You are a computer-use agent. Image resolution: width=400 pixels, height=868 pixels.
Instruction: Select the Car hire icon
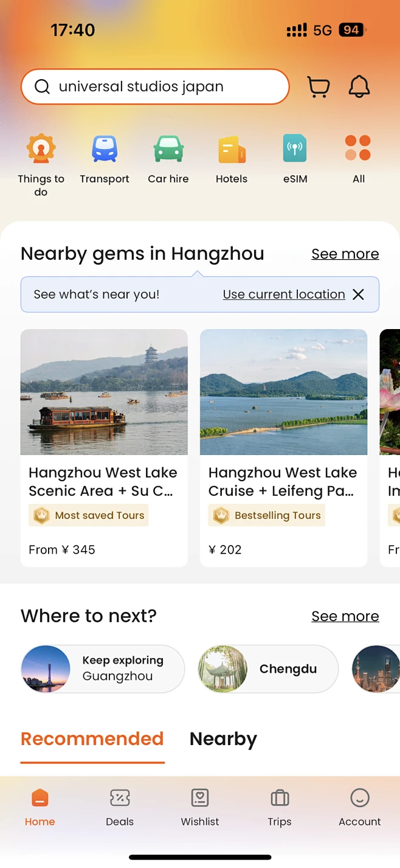click(x=168, y=150)
